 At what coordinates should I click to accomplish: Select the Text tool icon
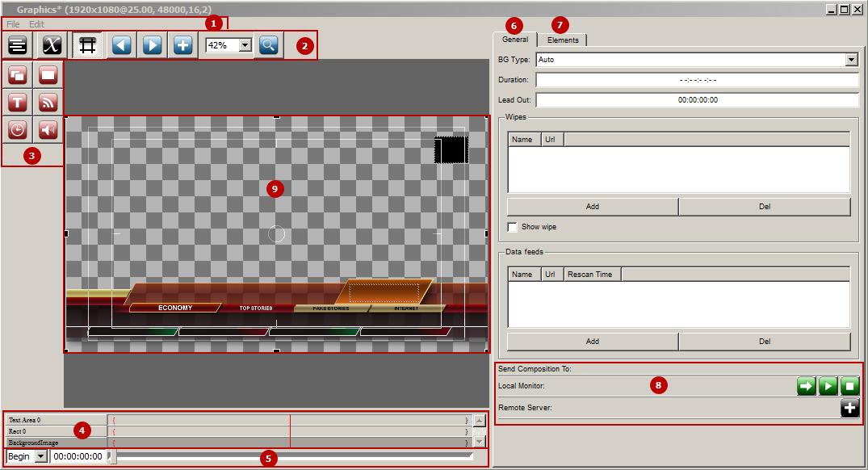[x=18, y=103]
